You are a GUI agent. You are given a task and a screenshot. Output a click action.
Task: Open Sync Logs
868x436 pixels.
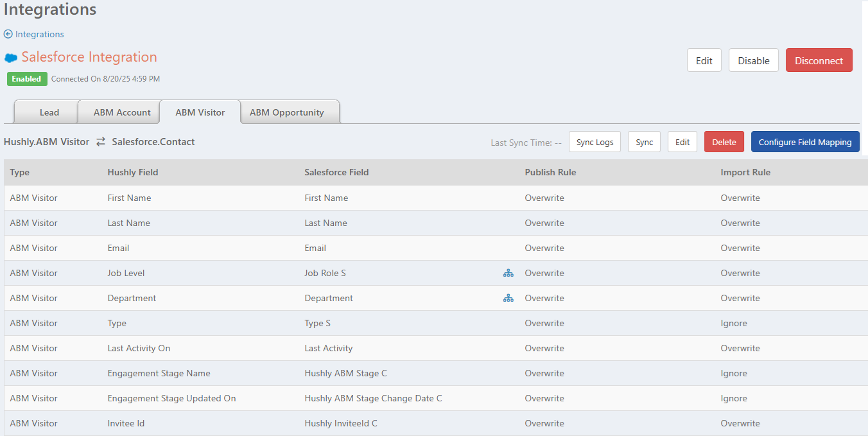[x=595, y=142]
